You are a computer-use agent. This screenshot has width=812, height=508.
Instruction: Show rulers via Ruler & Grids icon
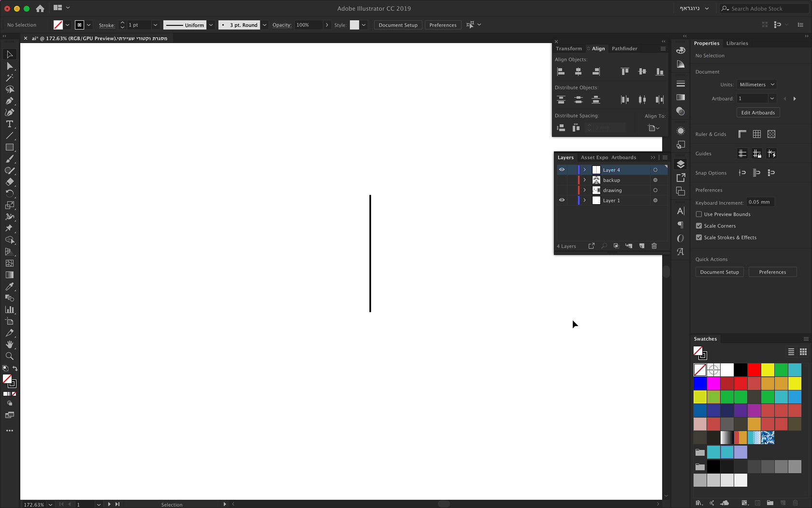(742, 134)
